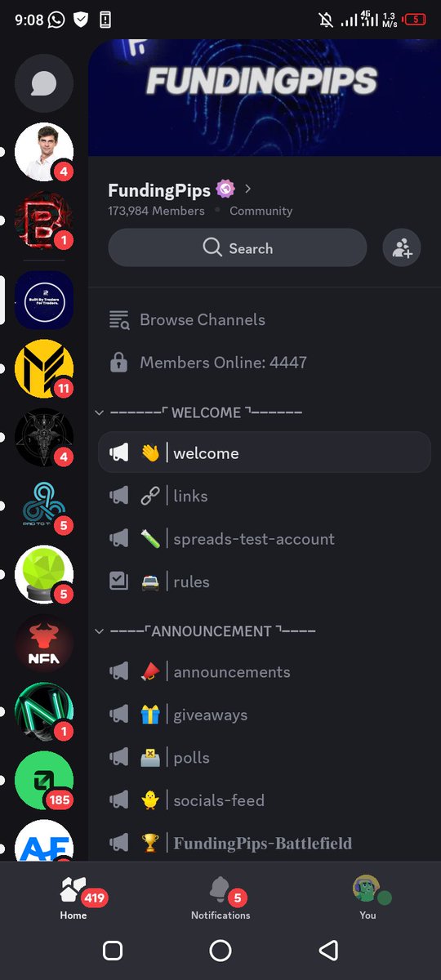Open the blue knot logo server

click(44, 506)
